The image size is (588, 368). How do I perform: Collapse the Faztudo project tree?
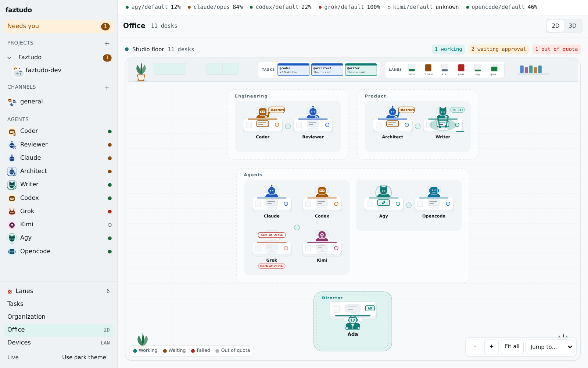pos(9,58)
